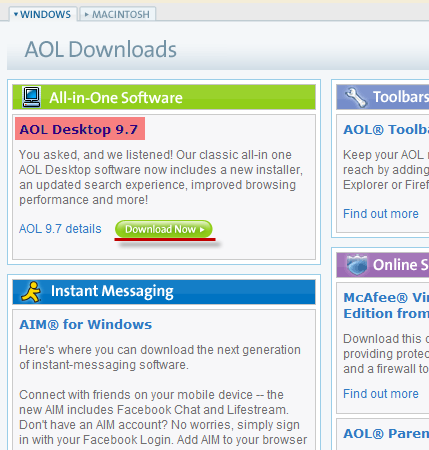Click the text 'of instant-messaging software.'
Screen dimensions: 429x450
104,365
